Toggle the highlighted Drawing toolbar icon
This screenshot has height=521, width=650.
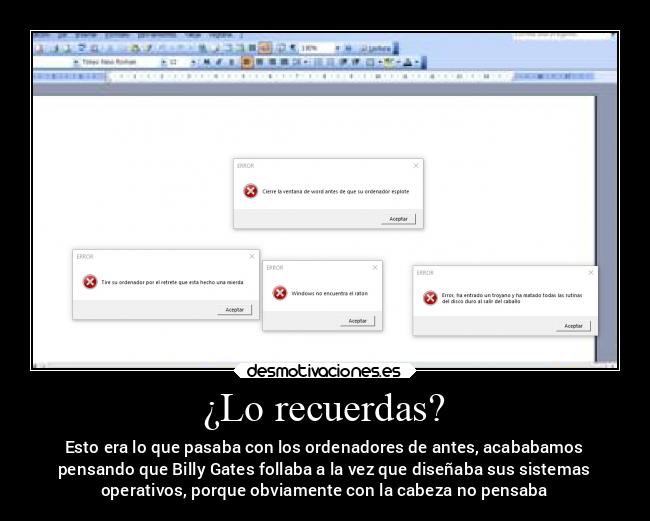click(x=264, y=48)
